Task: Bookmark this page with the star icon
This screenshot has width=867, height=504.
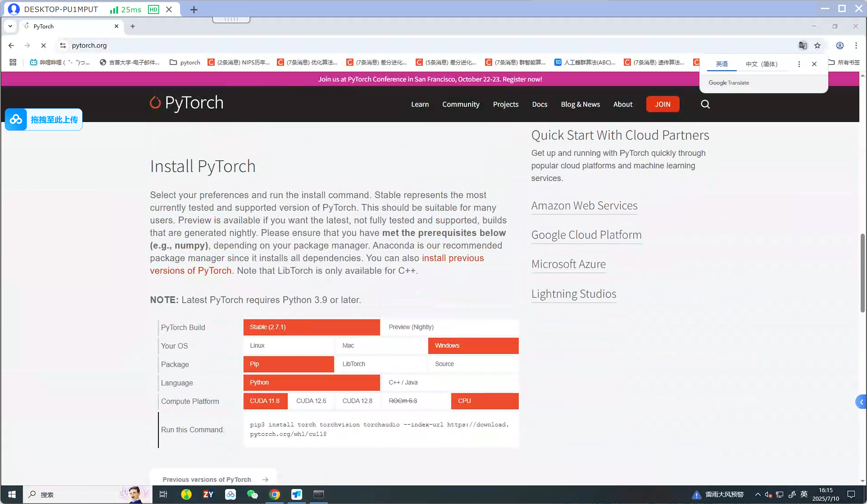Action: [x=817, y=45]
